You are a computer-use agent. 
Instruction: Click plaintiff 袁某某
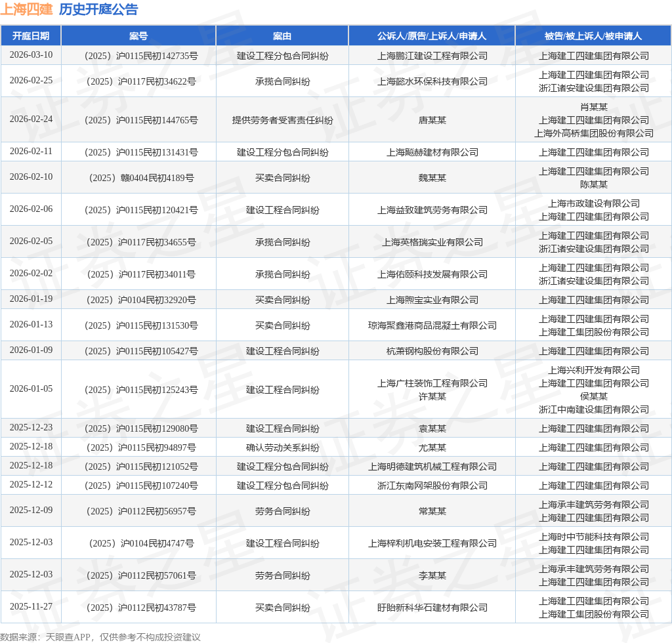click(432, 428)
